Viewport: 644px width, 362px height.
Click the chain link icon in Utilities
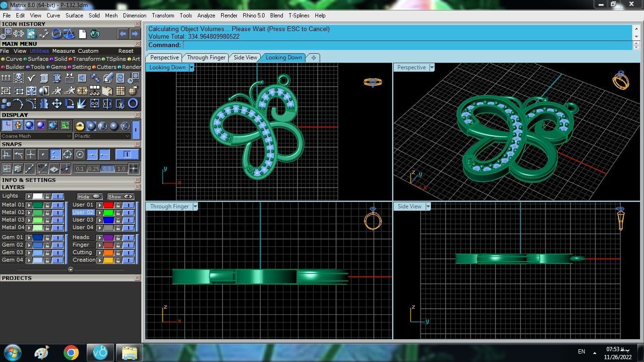[95, 103]
